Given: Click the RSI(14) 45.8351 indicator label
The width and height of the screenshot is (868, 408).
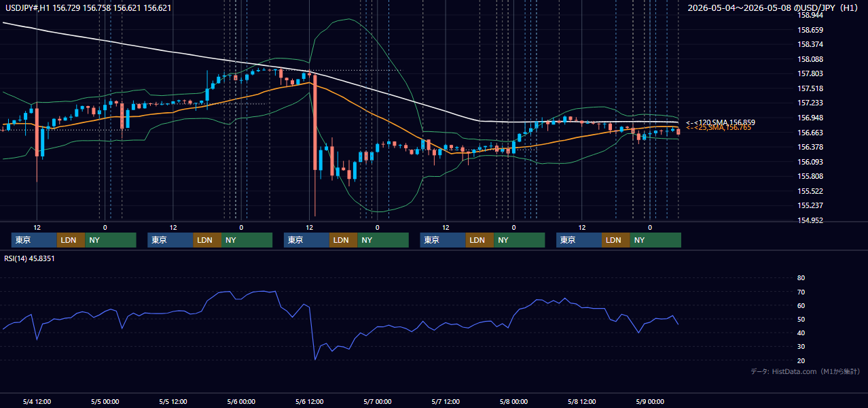Looking at the screenshot, I should pos(29,258).
